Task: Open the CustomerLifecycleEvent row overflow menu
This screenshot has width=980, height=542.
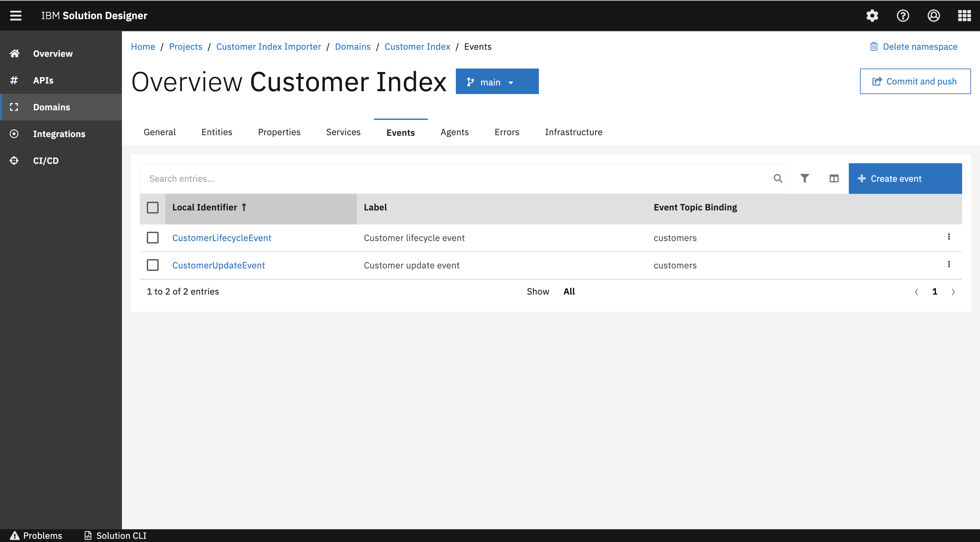Action: 948,237
